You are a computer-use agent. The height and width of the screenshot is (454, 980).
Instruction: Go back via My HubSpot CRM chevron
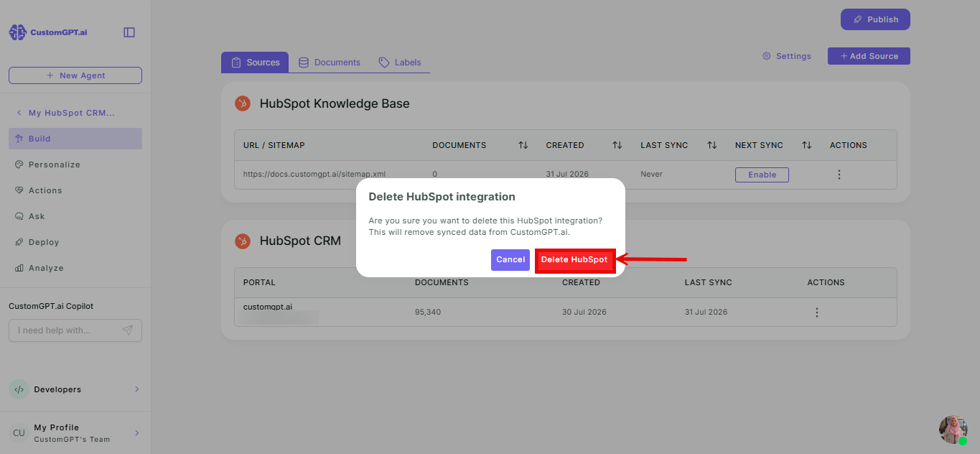19,113
